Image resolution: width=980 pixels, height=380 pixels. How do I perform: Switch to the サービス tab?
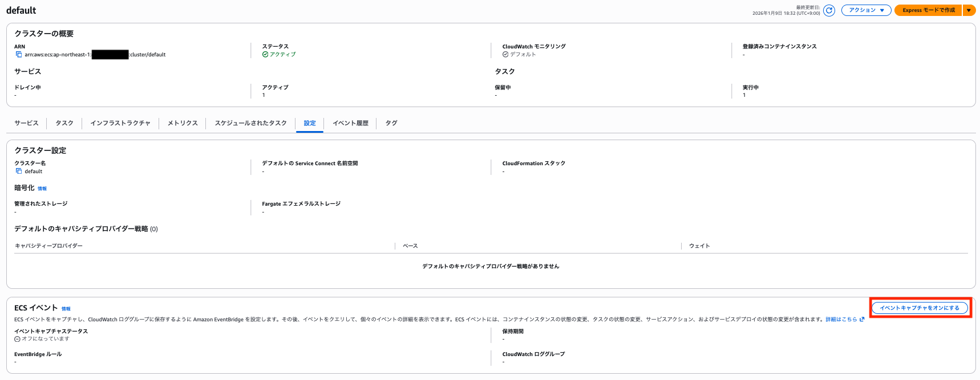click(x=26, y=123)
